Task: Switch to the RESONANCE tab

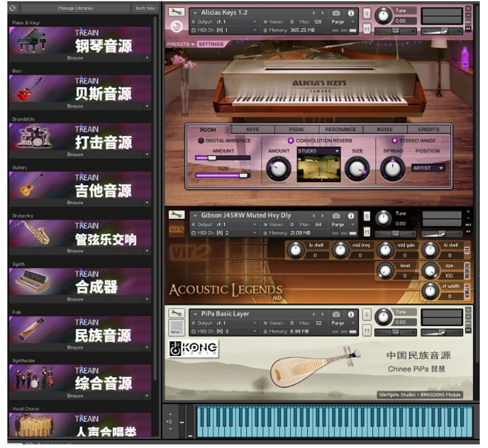Action: click(x=341, y=129)
